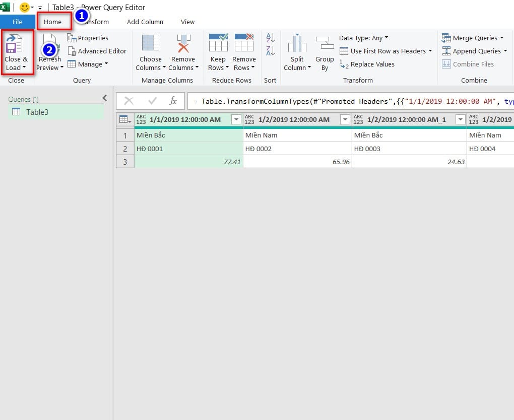
Task: Open the View ribbon tab
Action: coord(187,22)
